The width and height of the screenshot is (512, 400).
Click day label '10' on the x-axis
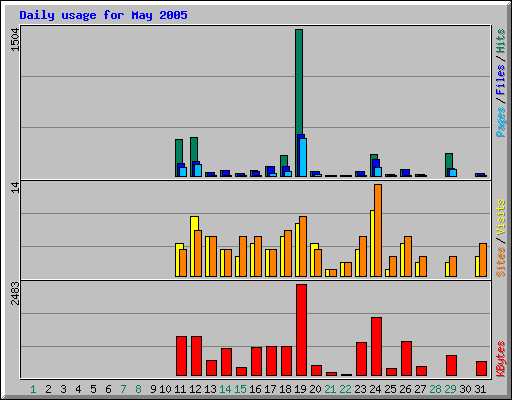coord(165,389)
